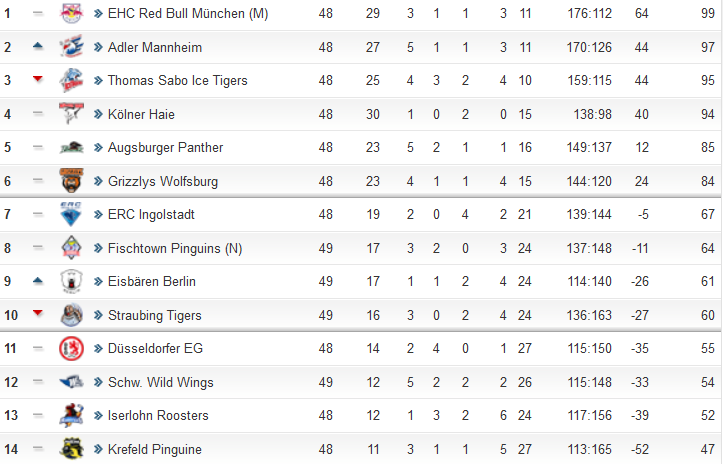Click the Kölner Haie shark logo
The image size is (723, 464).
click(x=71, y=113)
